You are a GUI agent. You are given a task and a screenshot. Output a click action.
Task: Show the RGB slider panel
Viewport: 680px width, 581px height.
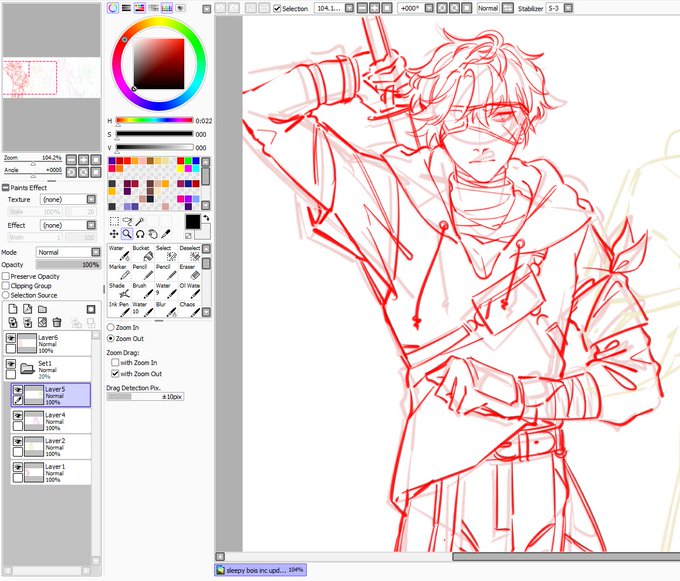click(126, 8)
